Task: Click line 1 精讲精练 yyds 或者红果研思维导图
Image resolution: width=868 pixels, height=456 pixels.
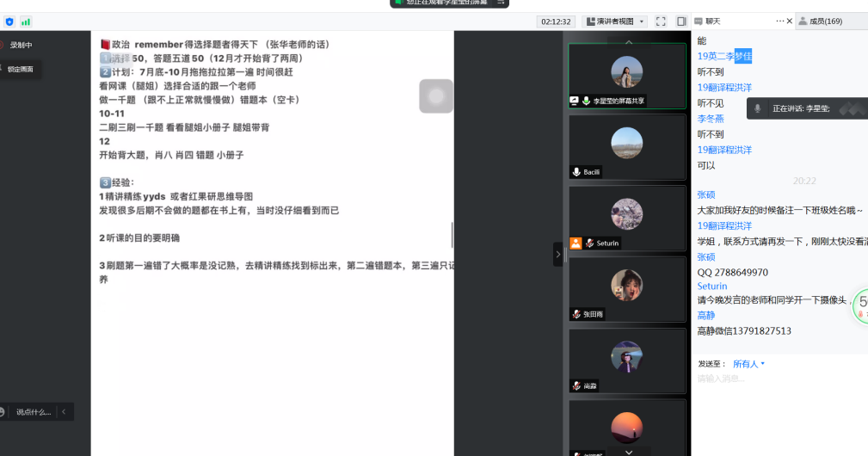Action: 176,196
